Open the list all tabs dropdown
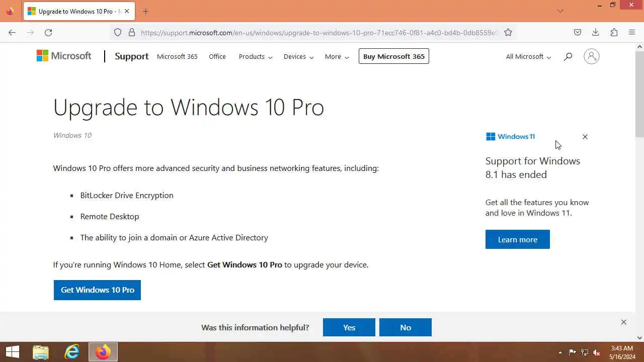 tap(560, 11)
